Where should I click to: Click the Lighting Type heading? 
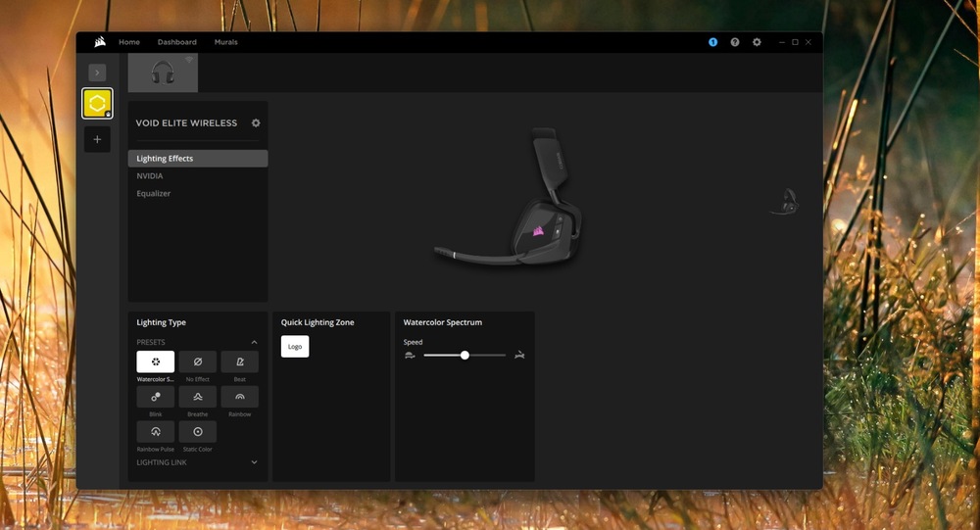162,322
